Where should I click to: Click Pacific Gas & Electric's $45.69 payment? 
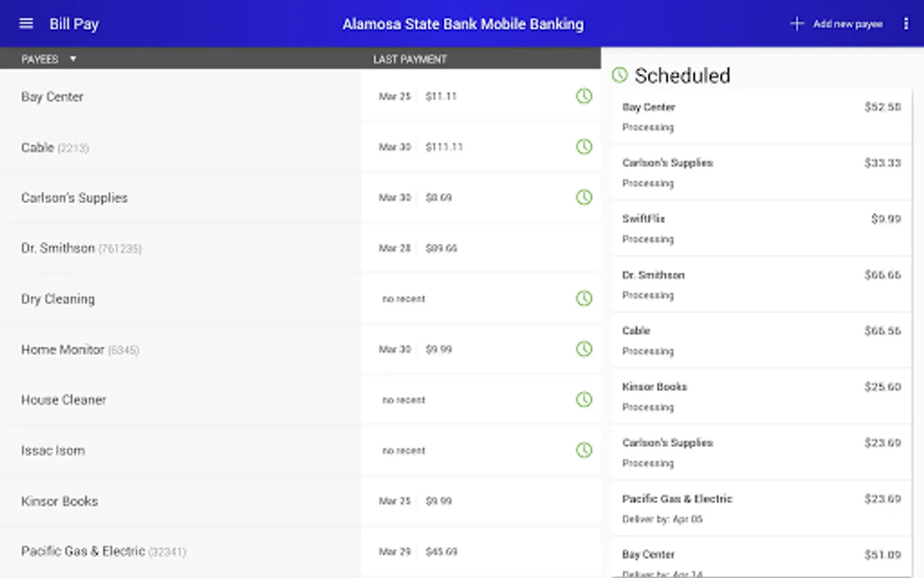441,551
